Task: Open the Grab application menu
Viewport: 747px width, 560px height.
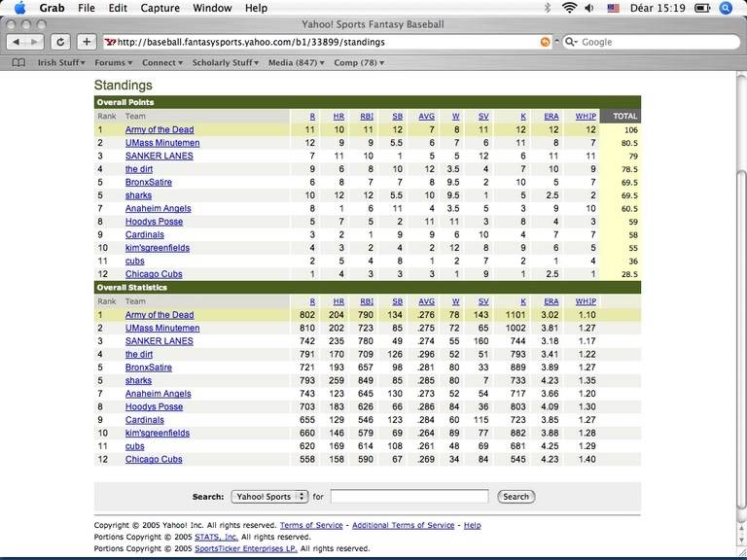Action: pos(52,8)
